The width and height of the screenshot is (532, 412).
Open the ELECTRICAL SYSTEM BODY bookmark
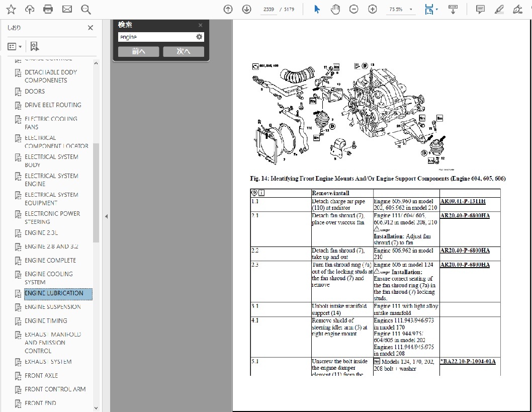[51, 161]
